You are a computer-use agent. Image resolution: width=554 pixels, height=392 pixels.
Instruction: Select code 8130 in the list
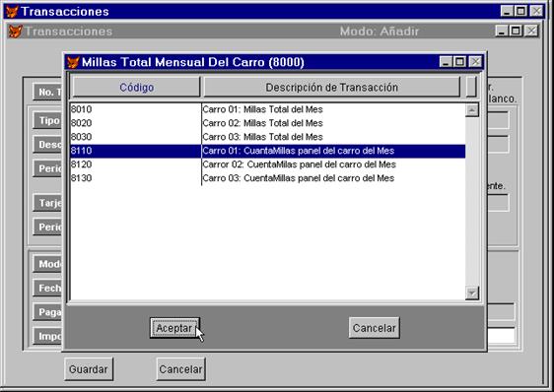pos(81,178)
